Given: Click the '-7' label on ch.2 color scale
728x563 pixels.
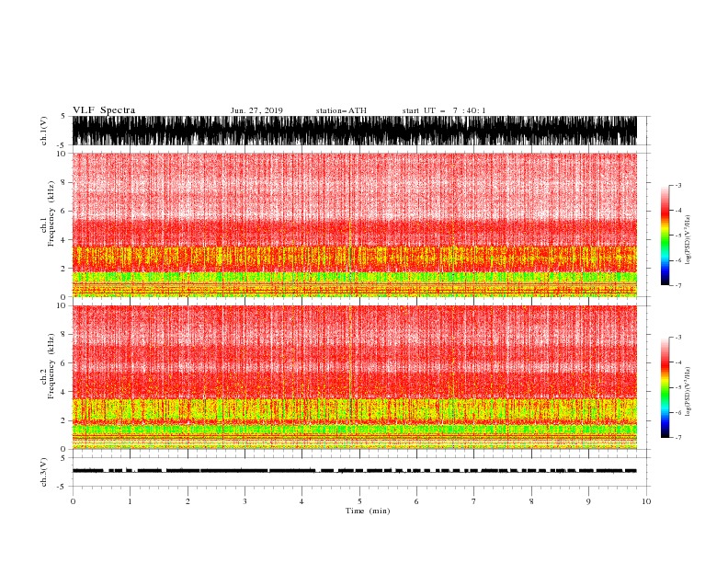Looking at the screenshot, I should coord(677,438).
